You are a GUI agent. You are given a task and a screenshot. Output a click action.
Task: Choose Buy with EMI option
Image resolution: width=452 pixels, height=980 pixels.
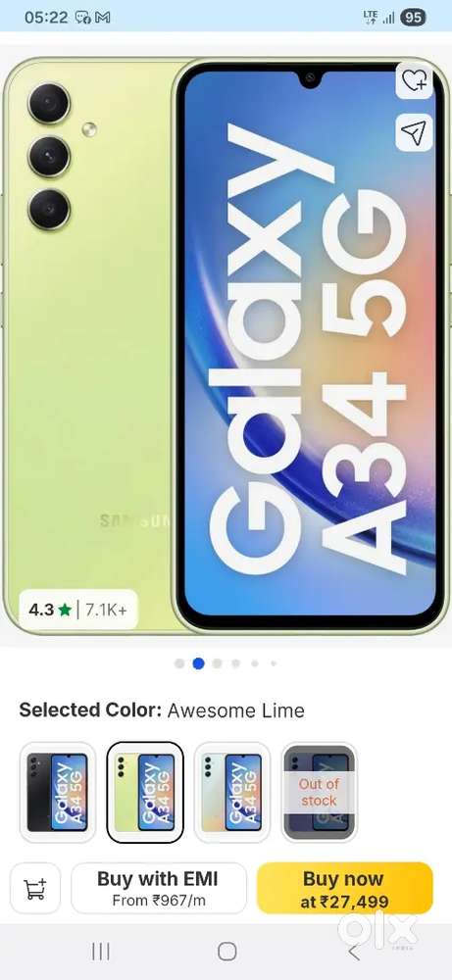coord(159,888)
